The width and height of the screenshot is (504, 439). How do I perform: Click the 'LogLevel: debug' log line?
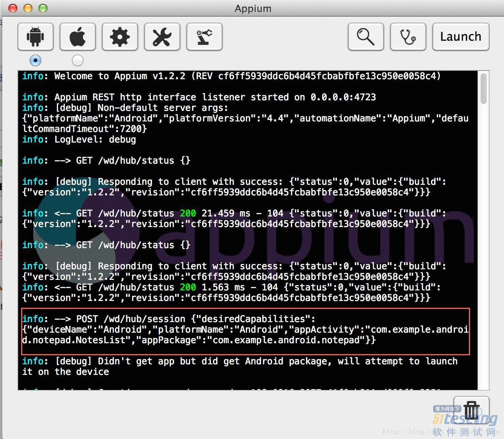pyautogui.click(x=79, y=140)
